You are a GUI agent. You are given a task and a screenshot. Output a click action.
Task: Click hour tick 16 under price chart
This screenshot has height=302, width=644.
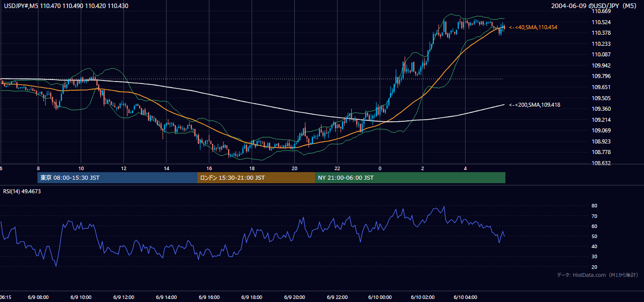(x=209, y=168)
